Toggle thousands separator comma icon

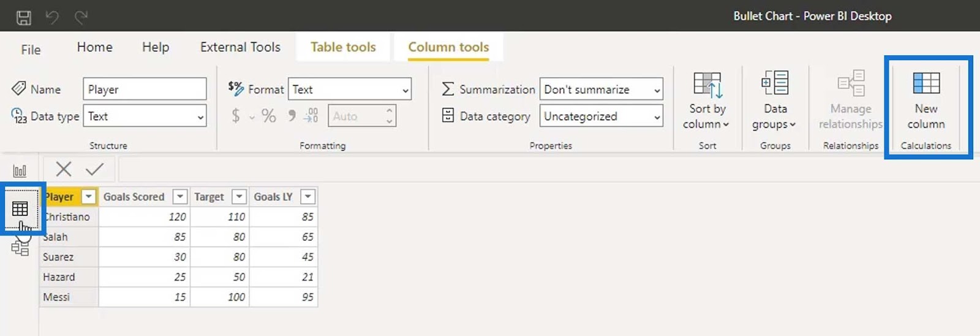292,115
